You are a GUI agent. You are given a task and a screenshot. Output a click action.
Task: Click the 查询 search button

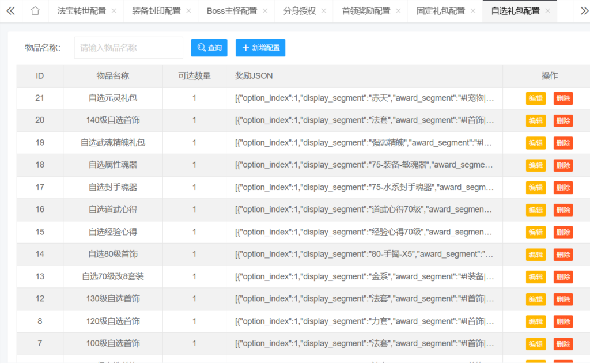(209, 48)
